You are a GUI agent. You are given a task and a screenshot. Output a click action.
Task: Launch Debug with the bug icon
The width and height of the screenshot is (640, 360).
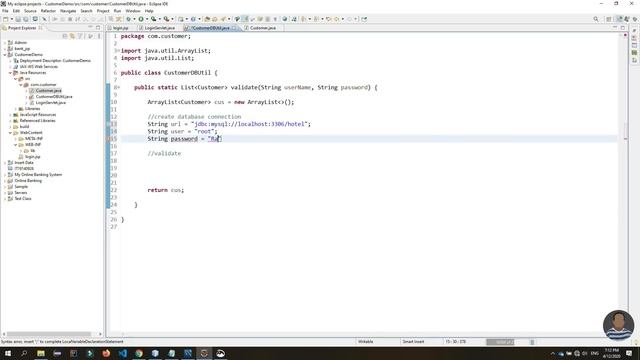129,19
